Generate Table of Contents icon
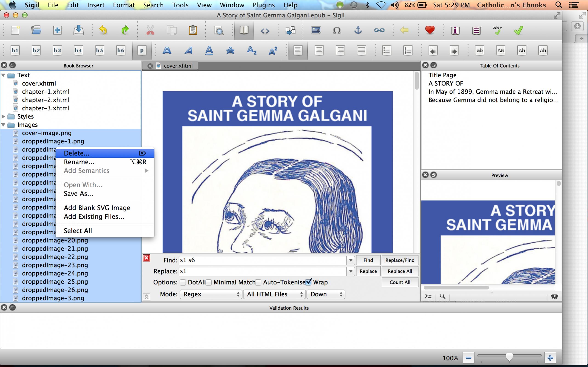 (476, 30)
